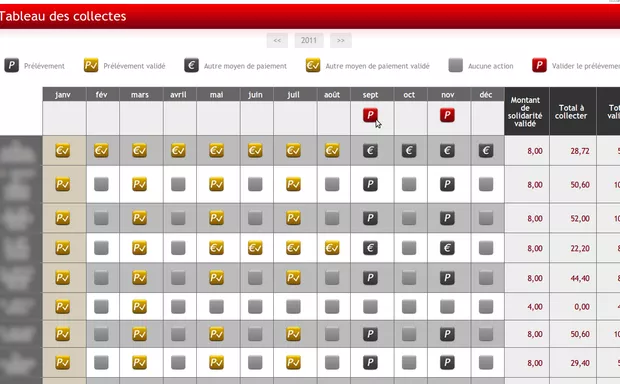Click août validated euro icon in 28,72 row
The height and width of the screenshot is (384, 620).
click(332, 151)
